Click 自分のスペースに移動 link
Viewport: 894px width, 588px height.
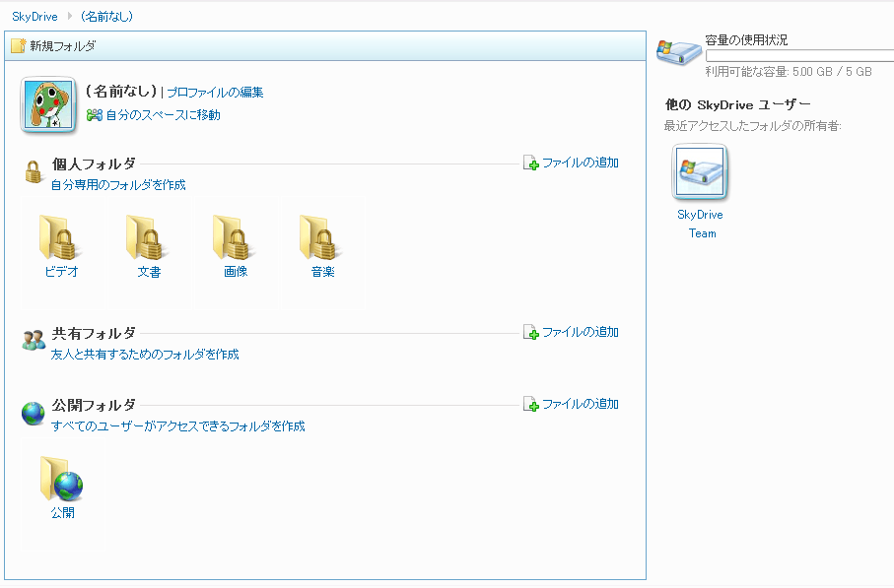click(163, 115)
